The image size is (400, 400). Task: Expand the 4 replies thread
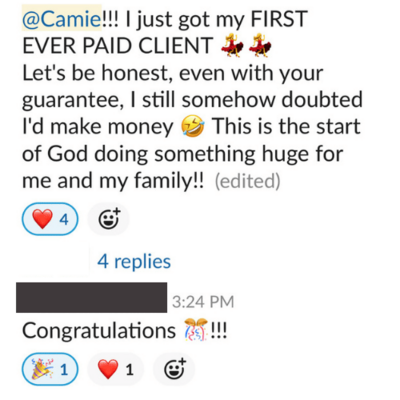coord(134,261)
